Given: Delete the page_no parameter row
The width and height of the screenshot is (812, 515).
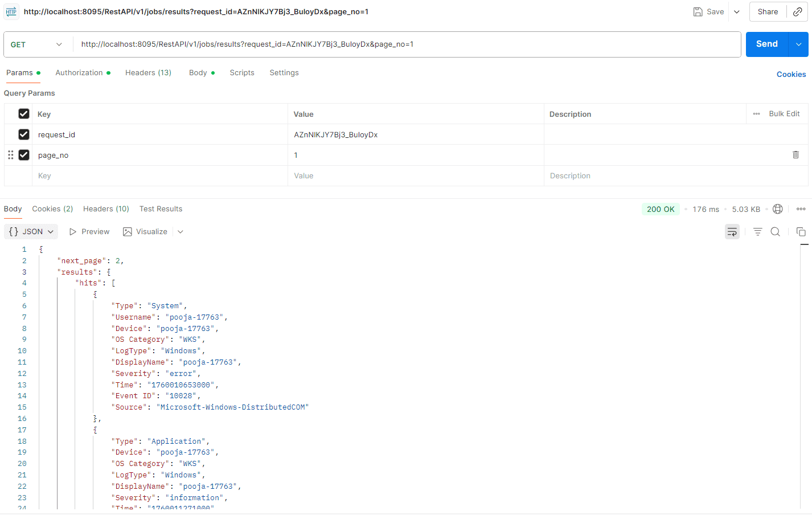Looking at the screenshot, I should [795, 155].
